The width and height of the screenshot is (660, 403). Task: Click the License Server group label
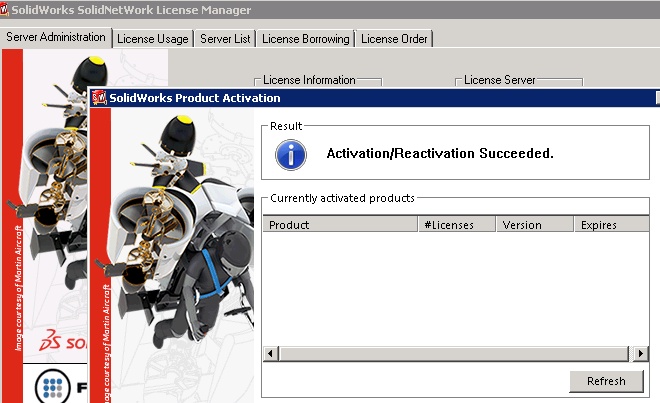(x=500, y=80)
